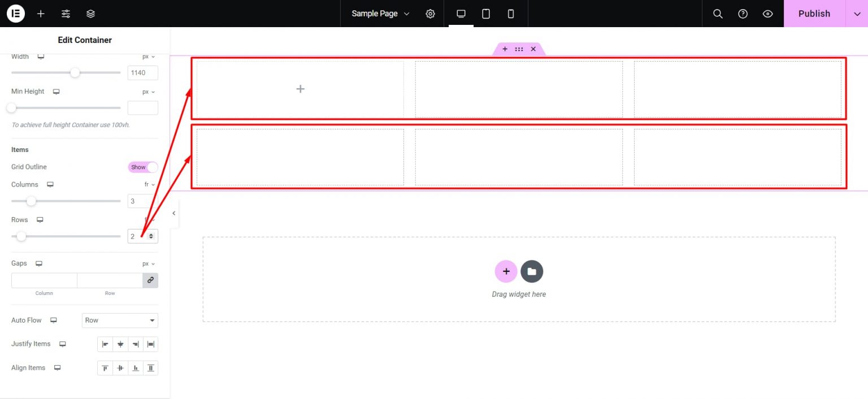Viewport: 868px width, 399px height.
Task: Hide the Grid Outline toggle
Action: click(x=142, y=167)
